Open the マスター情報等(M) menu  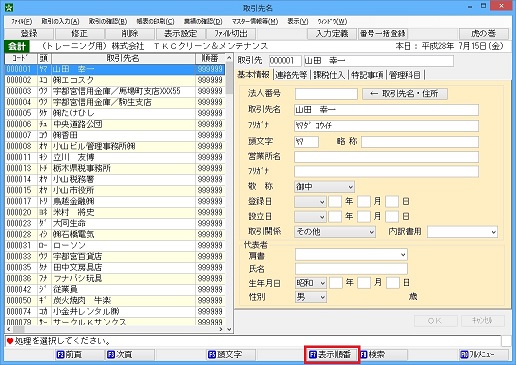click(x=255, y=22)
